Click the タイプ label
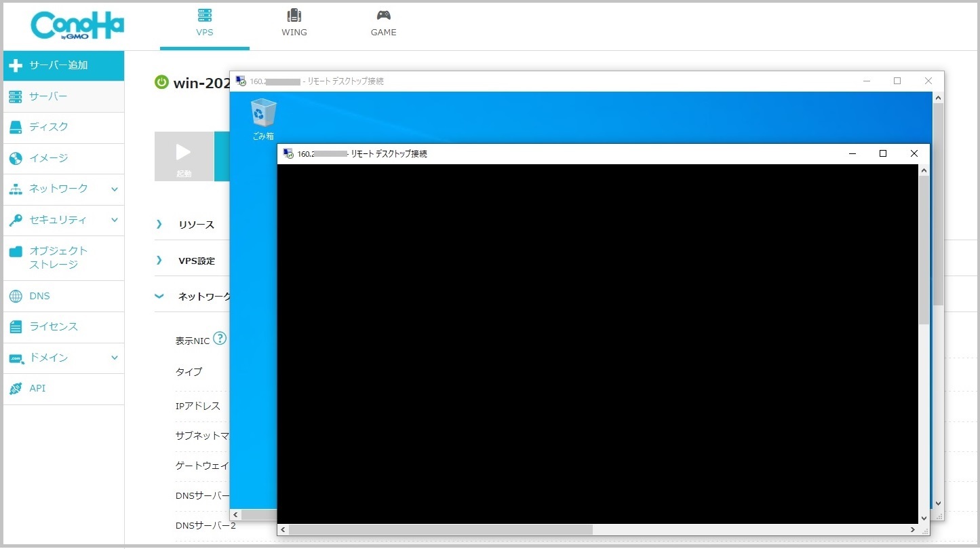 [x=189, y=372]
